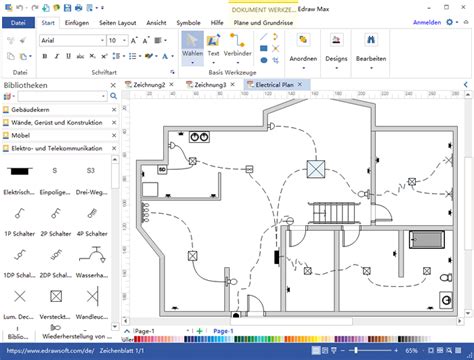Open the Arial font name dropdown
Screen dimensions: 474x360
(x=102, y=40)
